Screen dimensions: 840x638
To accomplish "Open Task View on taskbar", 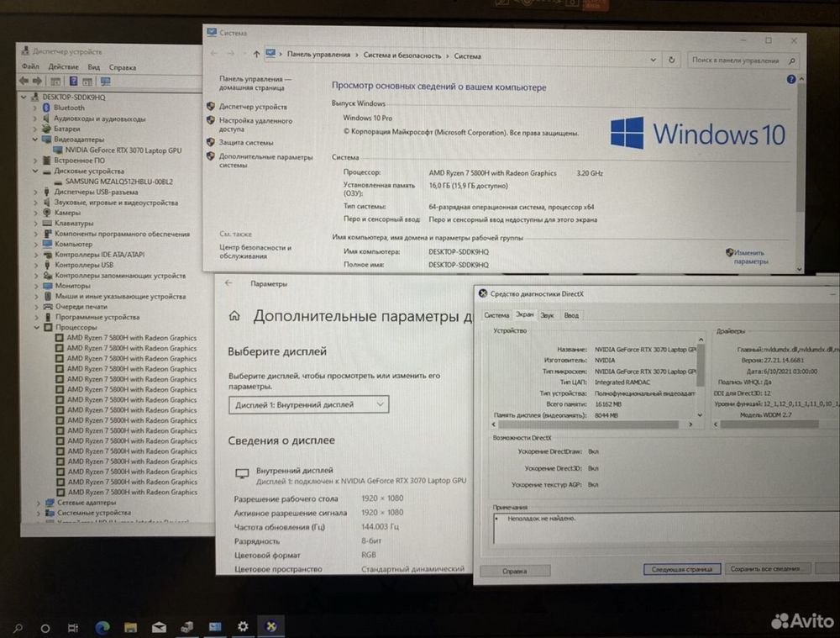I will point(73,627).
